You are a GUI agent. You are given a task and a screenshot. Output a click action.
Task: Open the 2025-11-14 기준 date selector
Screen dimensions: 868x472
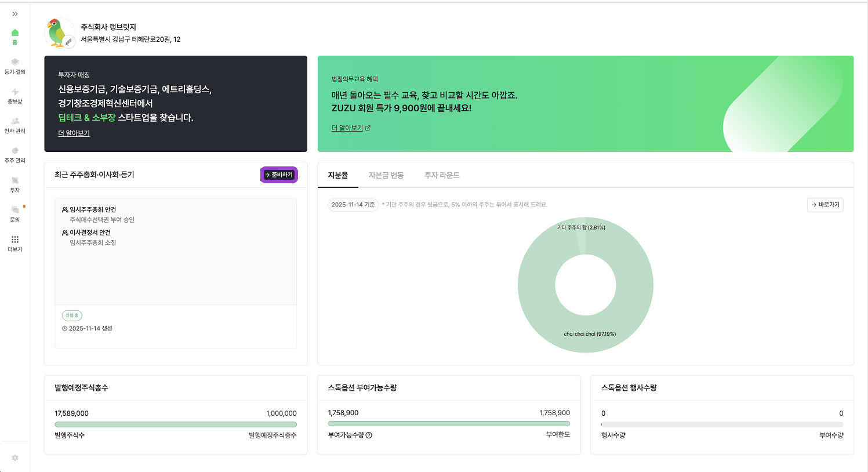[353, 205]
